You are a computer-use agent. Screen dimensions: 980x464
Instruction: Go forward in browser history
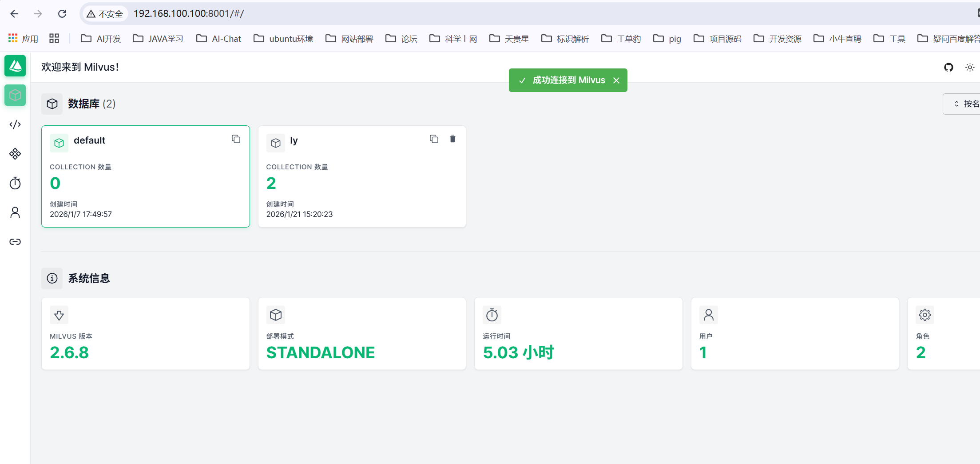tap(38, 14)
